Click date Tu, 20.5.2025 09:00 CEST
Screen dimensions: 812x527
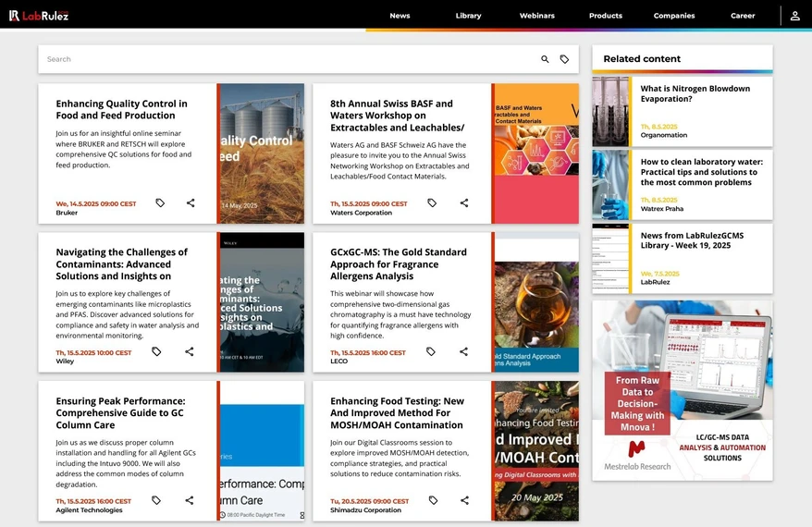point(369,501)
